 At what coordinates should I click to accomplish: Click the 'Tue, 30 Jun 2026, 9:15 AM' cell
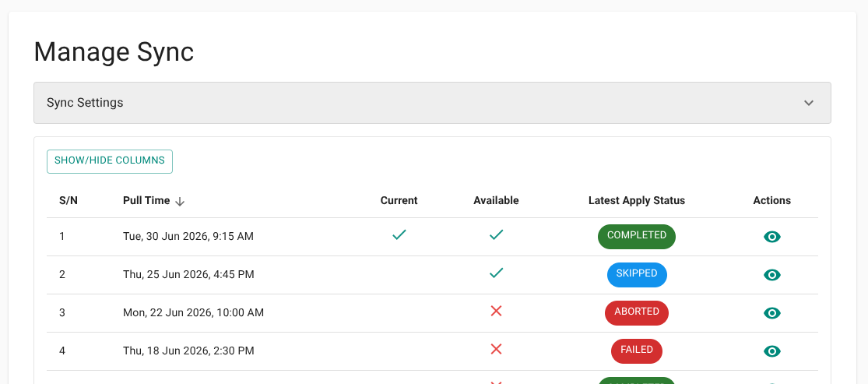(x=188, y=237)
